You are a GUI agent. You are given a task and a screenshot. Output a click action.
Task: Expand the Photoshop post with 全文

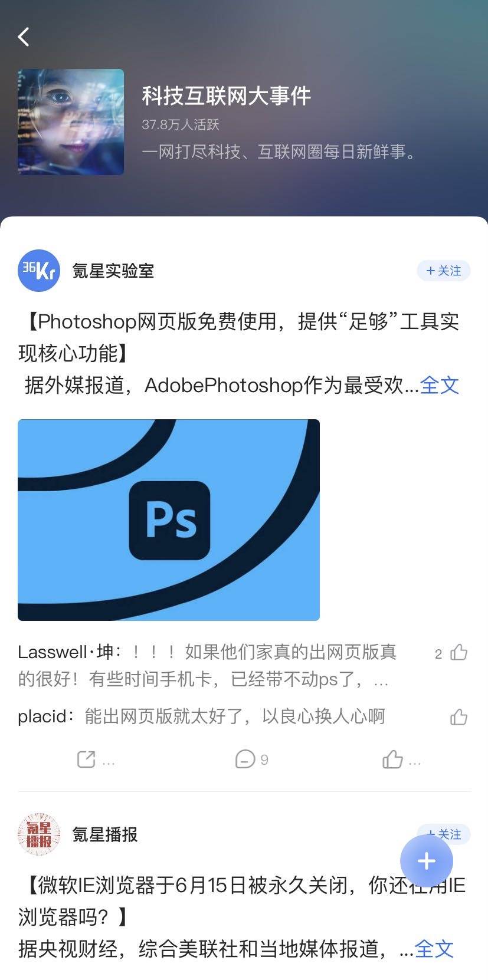[440, 385]
